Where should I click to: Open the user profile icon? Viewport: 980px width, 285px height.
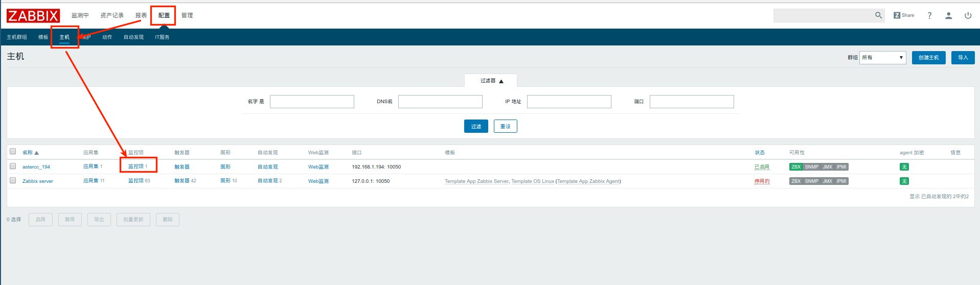pos(948,16)
